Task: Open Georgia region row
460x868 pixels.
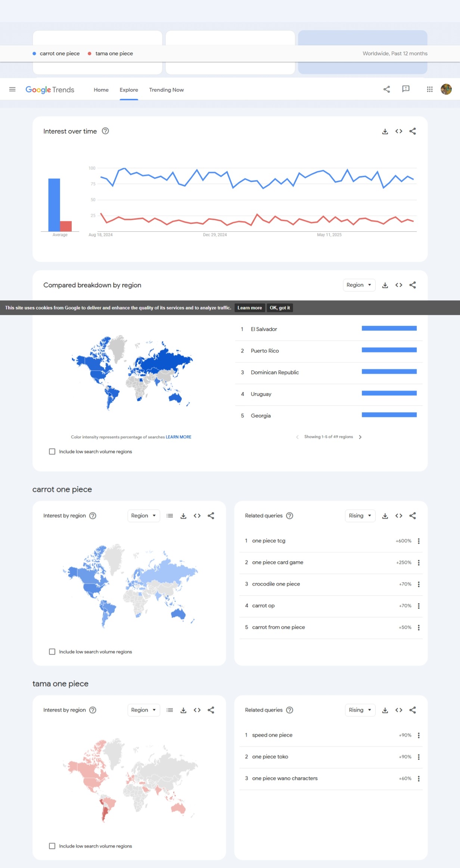Action: point(329,416)
